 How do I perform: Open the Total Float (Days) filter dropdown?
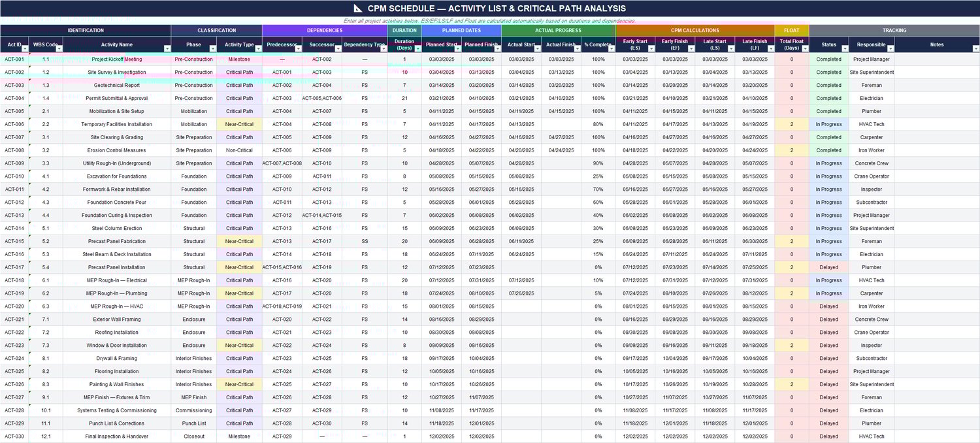(804, 48)
